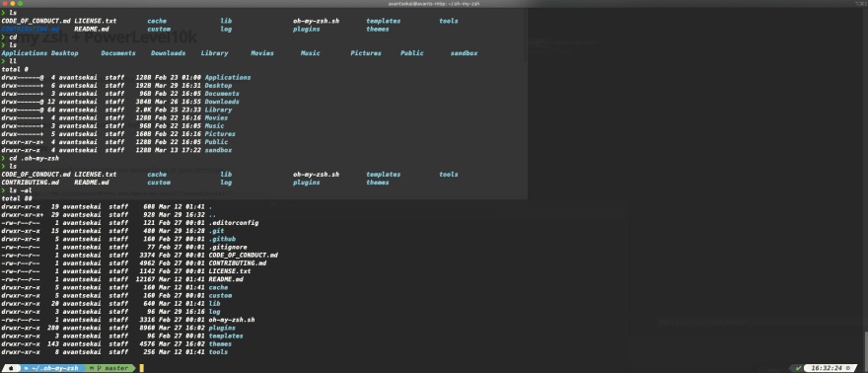The width and height of the screenshot is (868, 373).
Task: Click the Apple logo prompt segment
Action: click(x=11, y=368)
